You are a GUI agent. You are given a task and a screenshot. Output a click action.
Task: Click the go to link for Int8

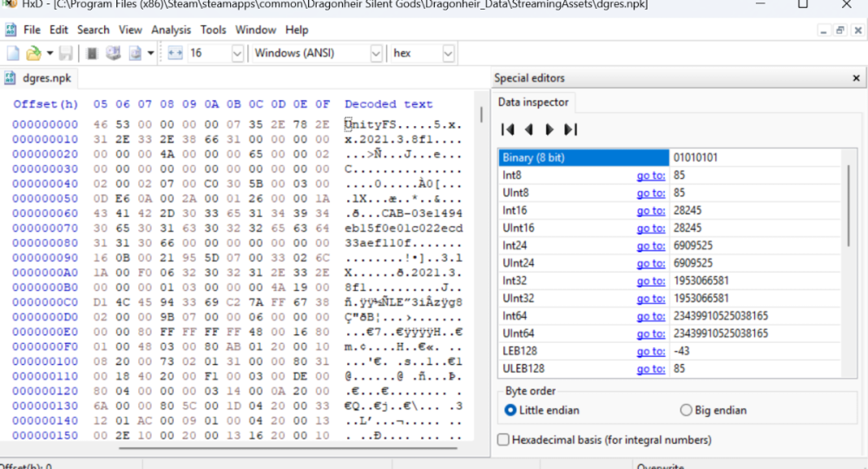650,175
